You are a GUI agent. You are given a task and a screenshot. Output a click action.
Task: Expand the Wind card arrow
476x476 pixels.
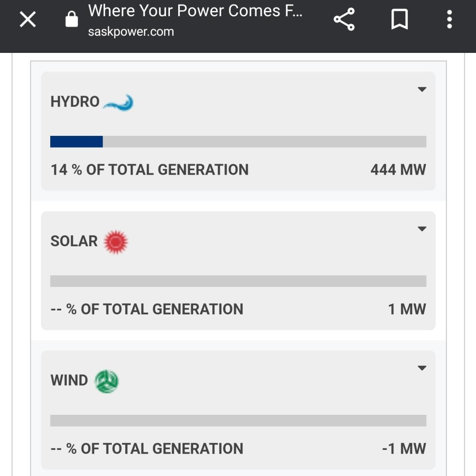point(421,368)
